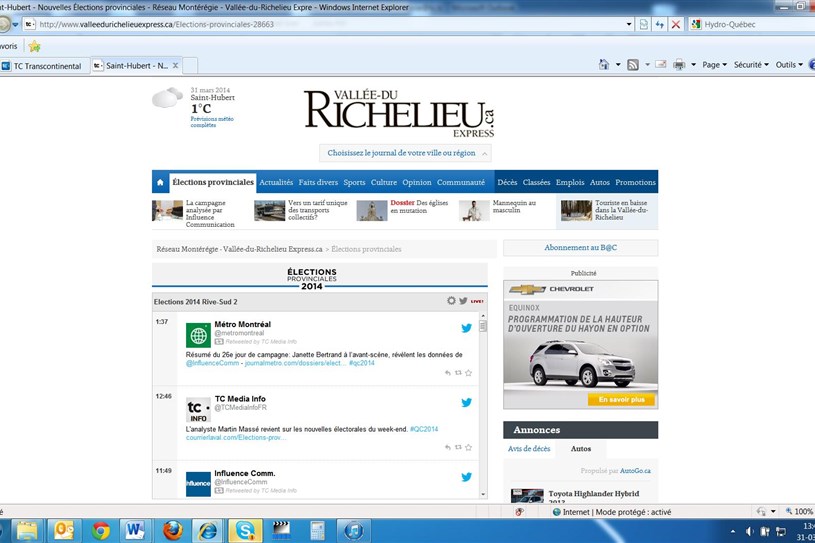Open the Emplois section
This screenshot has height=543, width=815.
570,182
